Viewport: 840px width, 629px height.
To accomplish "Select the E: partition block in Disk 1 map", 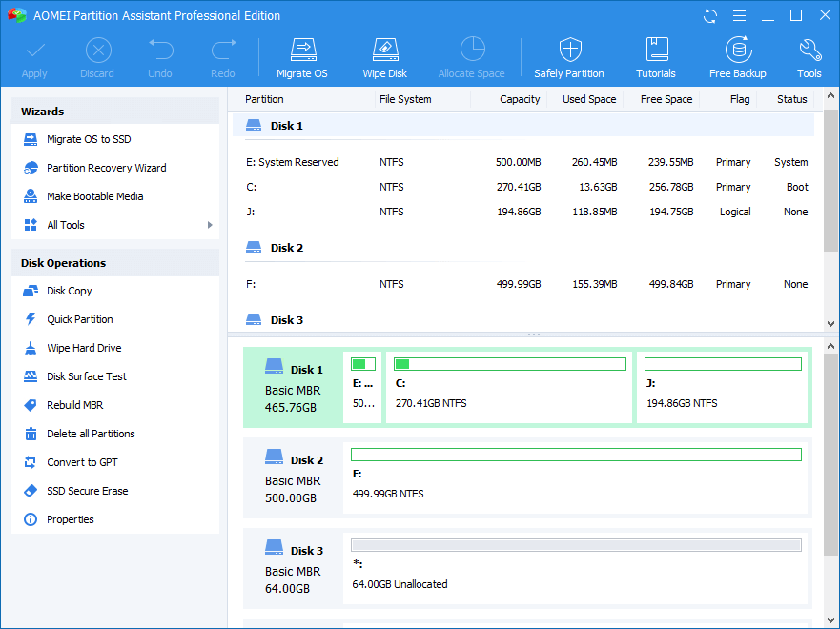I will point(362,387).
